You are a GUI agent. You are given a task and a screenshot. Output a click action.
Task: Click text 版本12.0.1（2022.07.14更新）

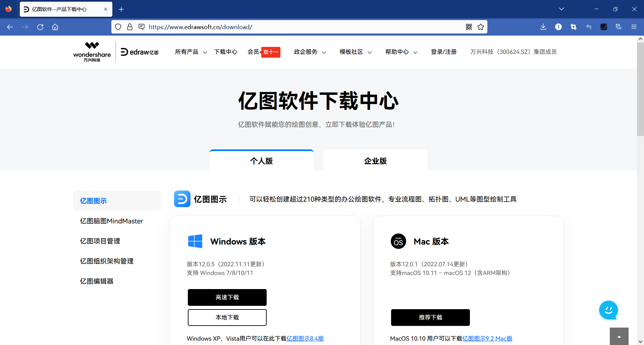click(x=430, y=264)
